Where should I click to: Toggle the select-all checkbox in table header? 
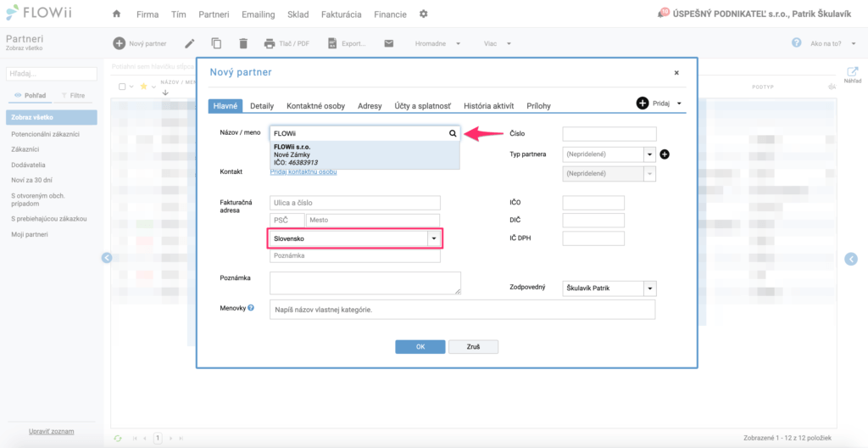pyautogui.click(x=123, y=86)
